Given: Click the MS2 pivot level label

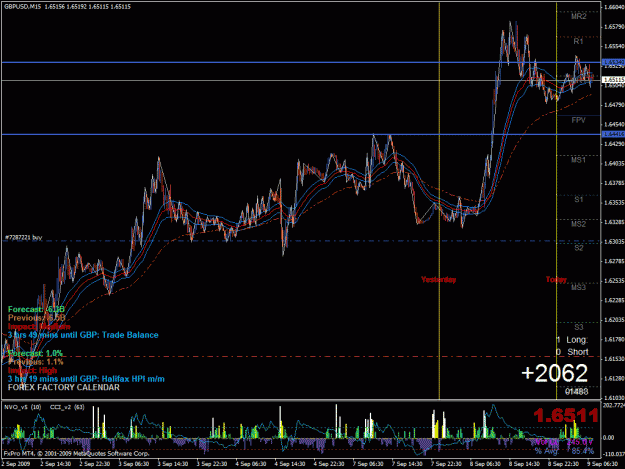Looking at the screenshot, I should (x=578, y=224).
